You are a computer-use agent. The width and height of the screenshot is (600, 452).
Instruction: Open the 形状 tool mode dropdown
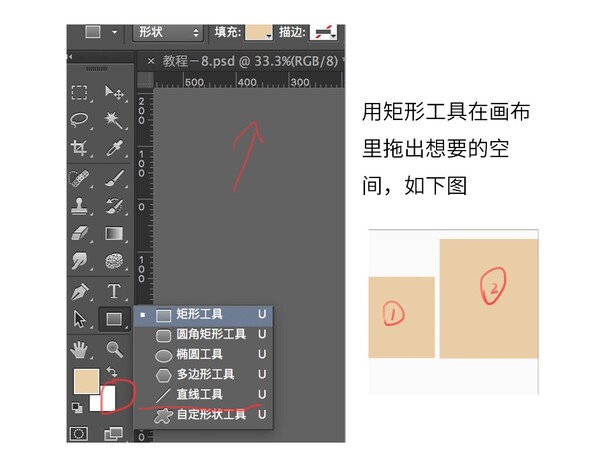[168, 32]
